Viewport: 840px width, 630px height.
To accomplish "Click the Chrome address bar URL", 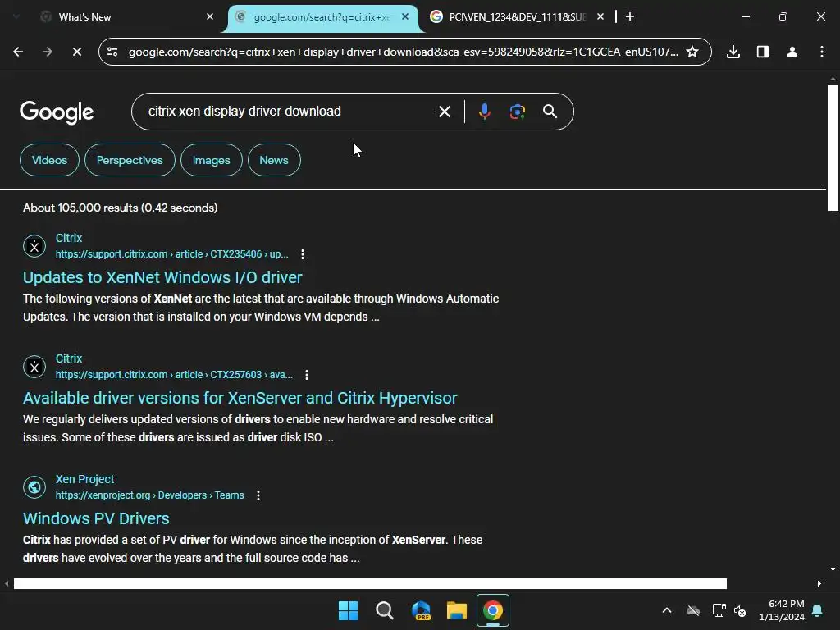I will pos(403,52).
